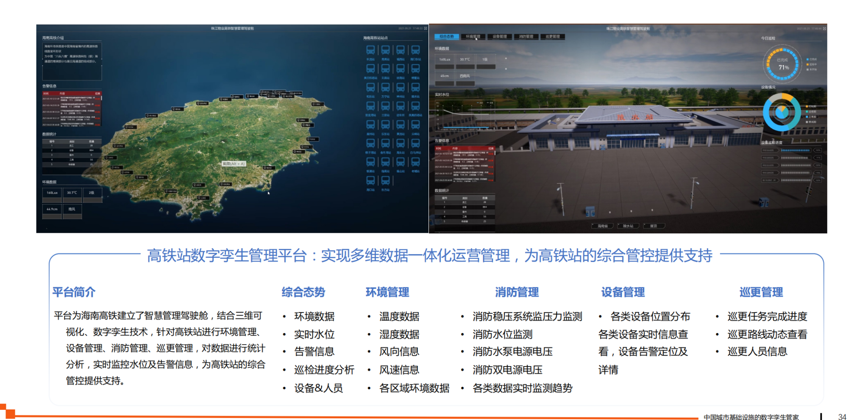Screen dimensions: 868x420
Task: Select the 巡更管理 tab
Action: [x=553, y=37]
